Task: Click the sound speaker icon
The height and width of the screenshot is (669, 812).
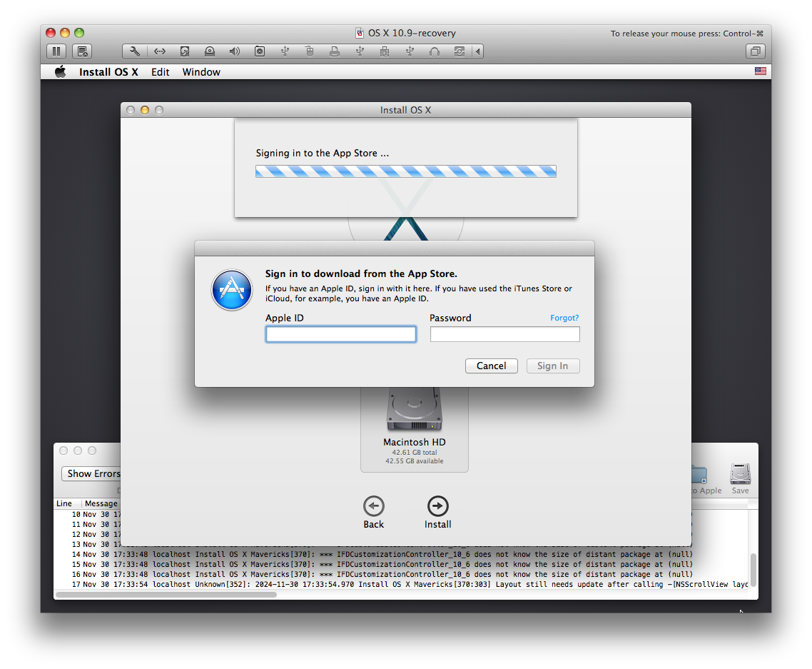Action: point(235,51)
